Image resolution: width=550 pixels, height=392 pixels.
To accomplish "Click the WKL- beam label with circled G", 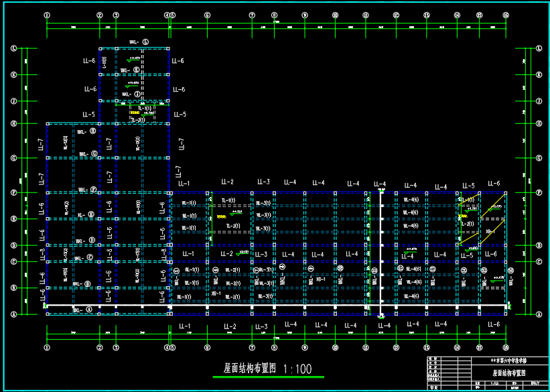I will (88, 153).
